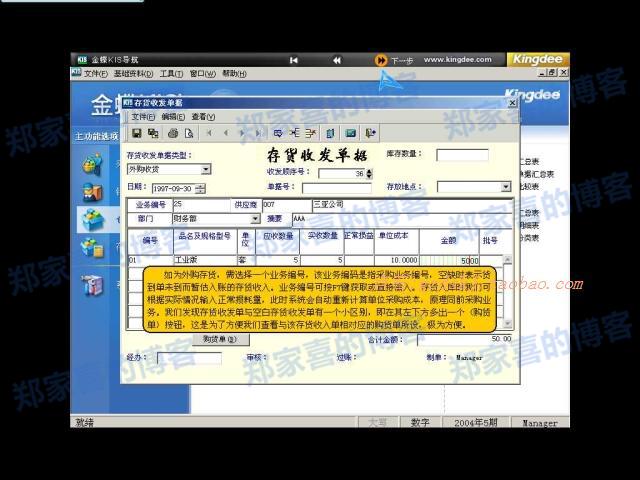The image size is (640, 480).
Task: Click the 单据号 input field
Action: pos(337,187)
